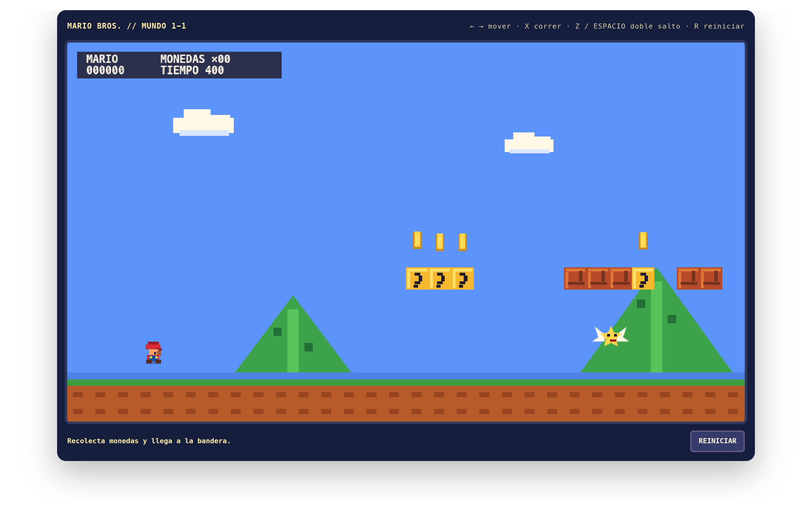812x508 pixels.
Task: Click the brick directly left of the question block
Action: (620, 278)
